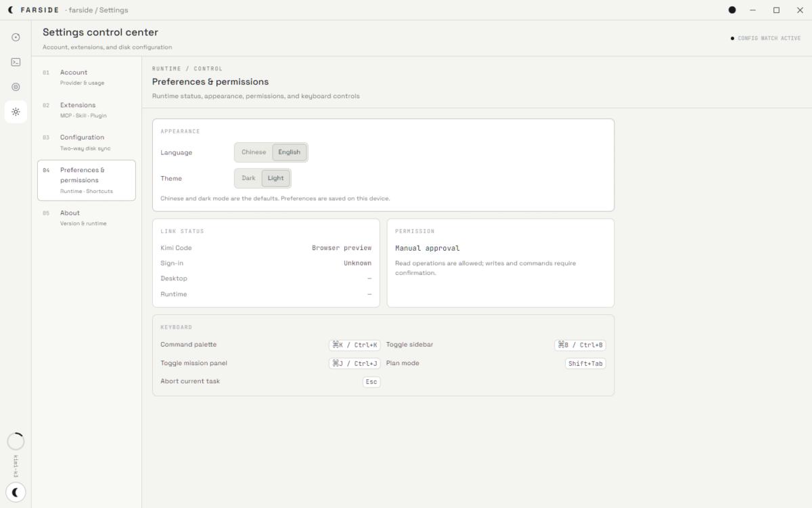Open the circle-dot view in the left rail
Viewport: 812px width, 508px height.
[x=16, y=37]
